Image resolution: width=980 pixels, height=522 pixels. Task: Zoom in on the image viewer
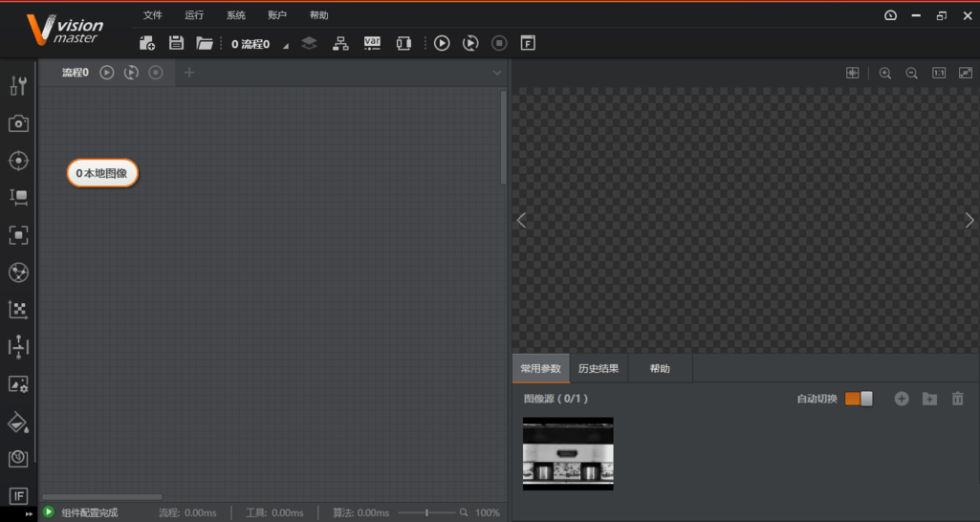885,74
